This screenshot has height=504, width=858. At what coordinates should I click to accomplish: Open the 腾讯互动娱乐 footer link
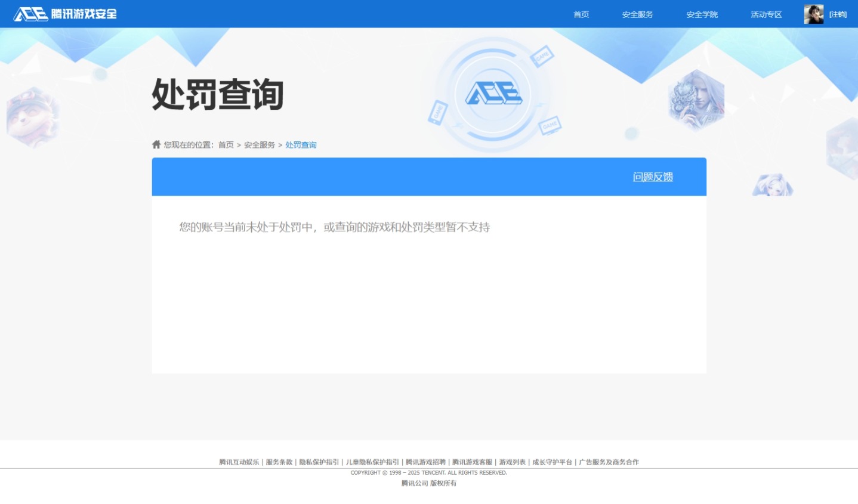click(239, 462)
